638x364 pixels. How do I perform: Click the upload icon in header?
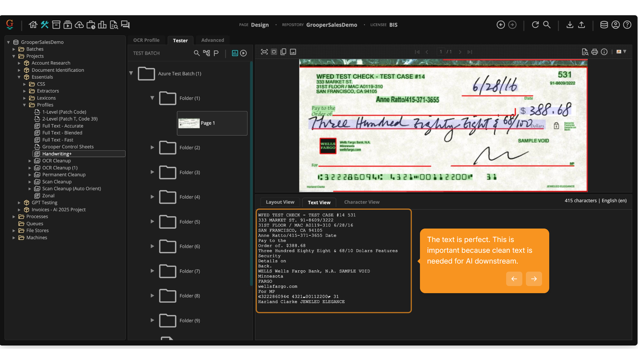pyautogui.click(x=581, y=25)
